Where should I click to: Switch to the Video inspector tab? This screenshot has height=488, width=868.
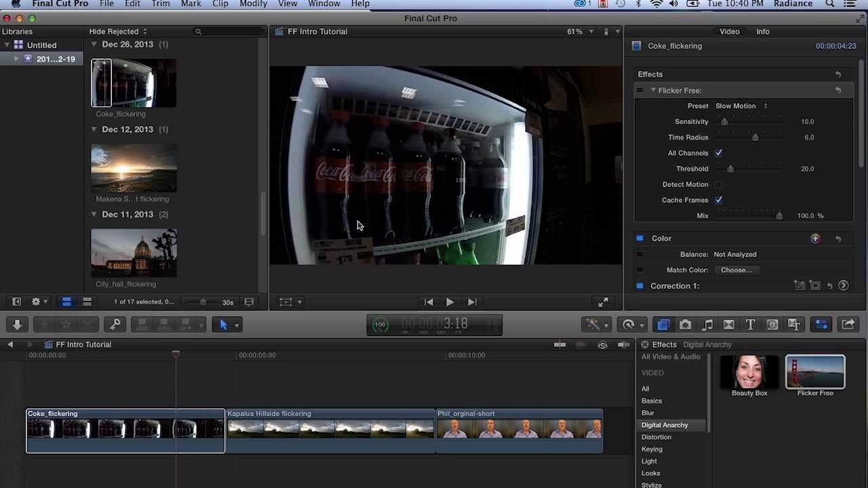pos(730,31)
